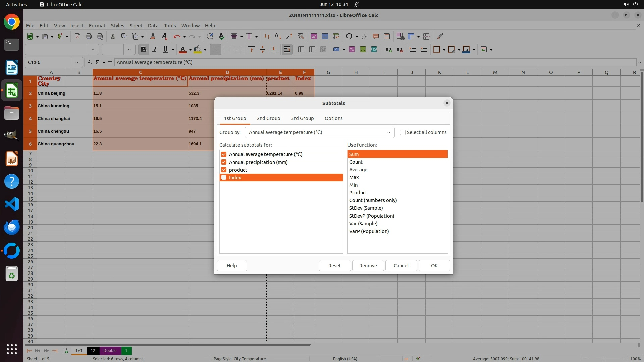Open Thunderbird from the dock
Screen dimensions: 644x362
pyautogui.click(x=12, y=227)
